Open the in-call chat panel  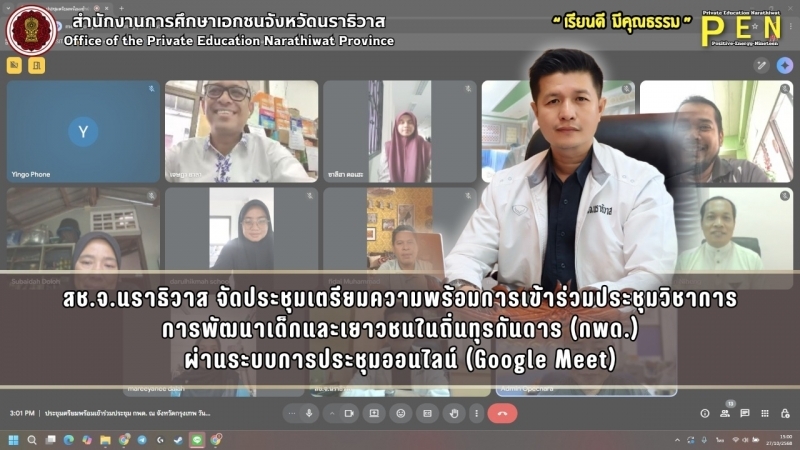745,413
